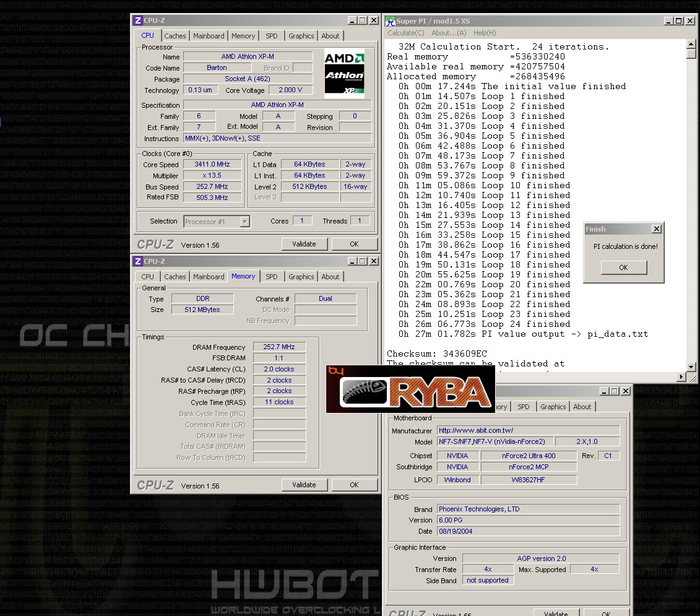The width and height of the screenshot is (700, 616).
Task: Click the Checksum: 343609EC line in Super PI
Action: pyautogui.click(x=437, y=354)
